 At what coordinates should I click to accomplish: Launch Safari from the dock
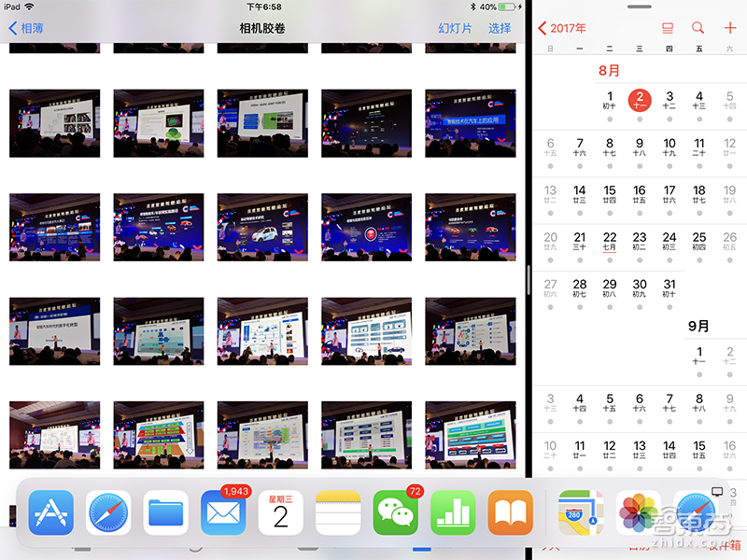[x=108, y=511]
